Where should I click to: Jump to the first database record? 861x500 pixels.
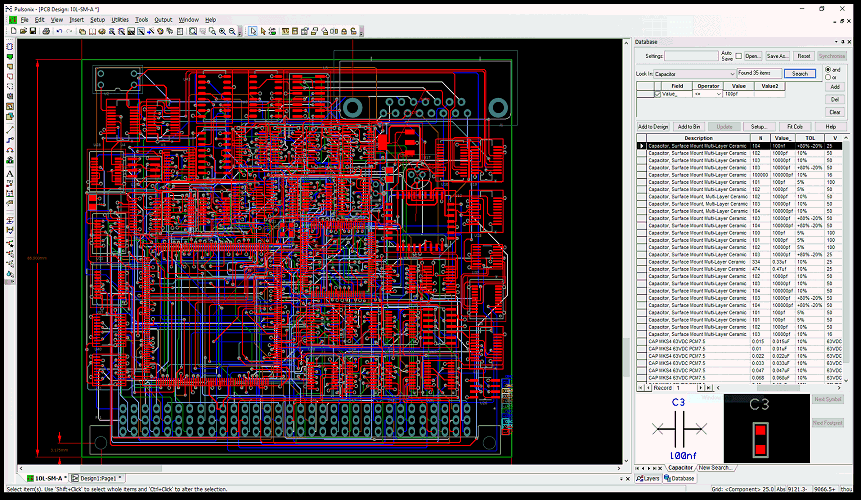[640, 386]
